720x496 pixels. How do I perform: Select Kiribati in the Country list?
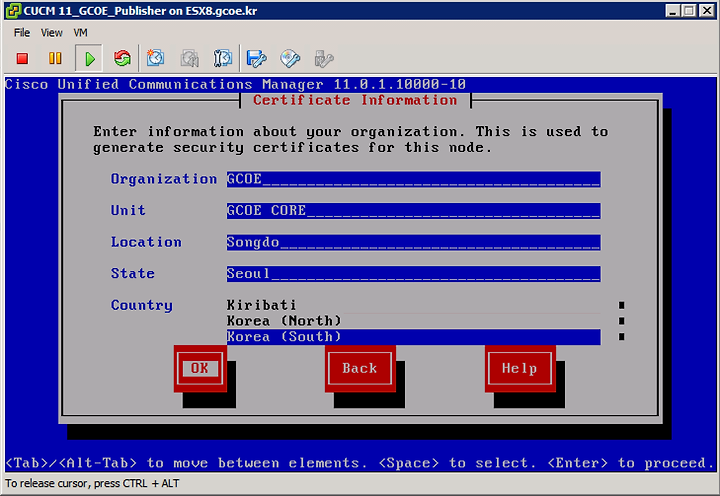pos(413,305)
